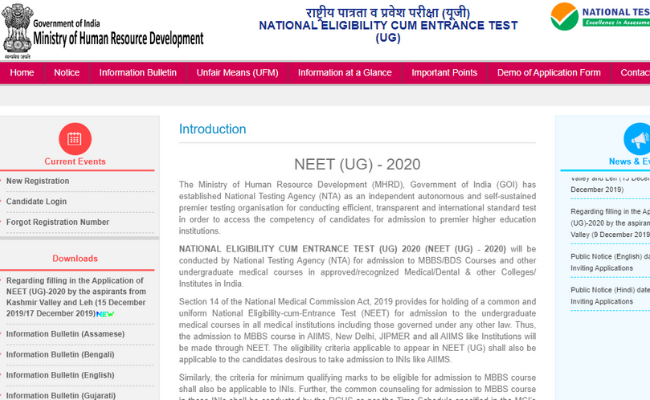Click the New Registration link
The width and height of the screenshot is (650, 400).
pyautogui.click(x=38, y=181)
